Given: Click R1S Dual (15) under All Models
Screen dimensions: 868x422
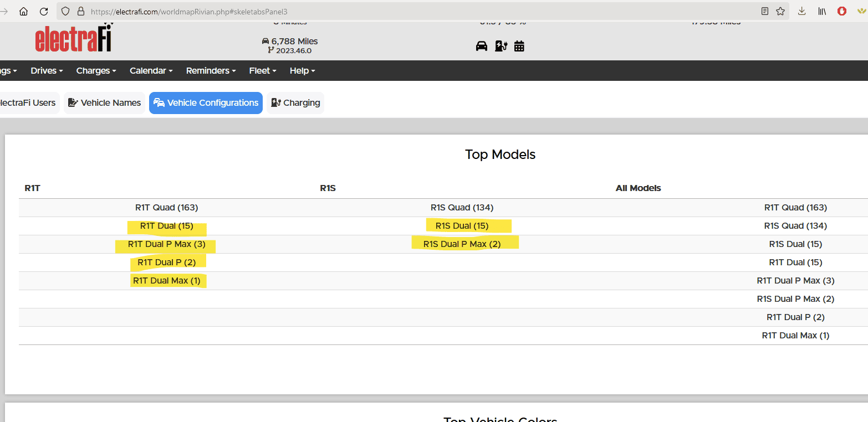Looking at the screenshot, I should click(x=796, y=244).
